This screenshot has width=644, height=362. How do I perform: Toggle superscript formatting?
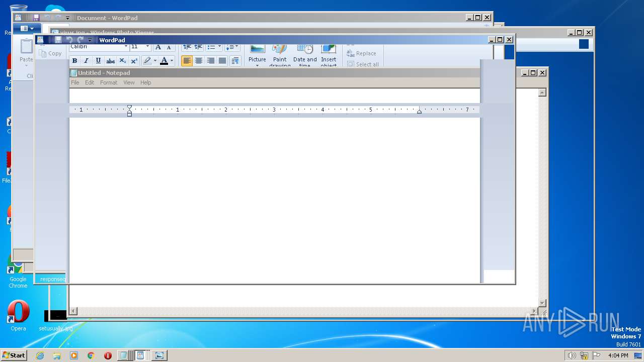[134, 61]
